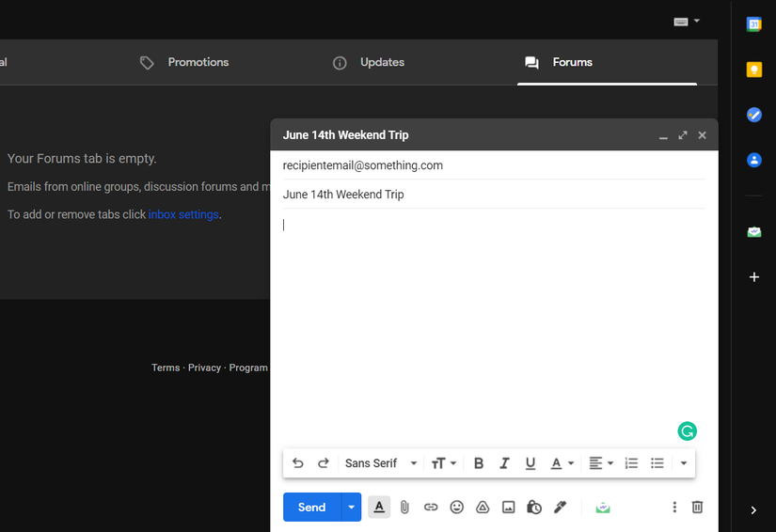The height and width of the screenshot is (532, 776).
Task: Expand compose window to full screen
Action: pyautogui.click(x=683, y=135)
